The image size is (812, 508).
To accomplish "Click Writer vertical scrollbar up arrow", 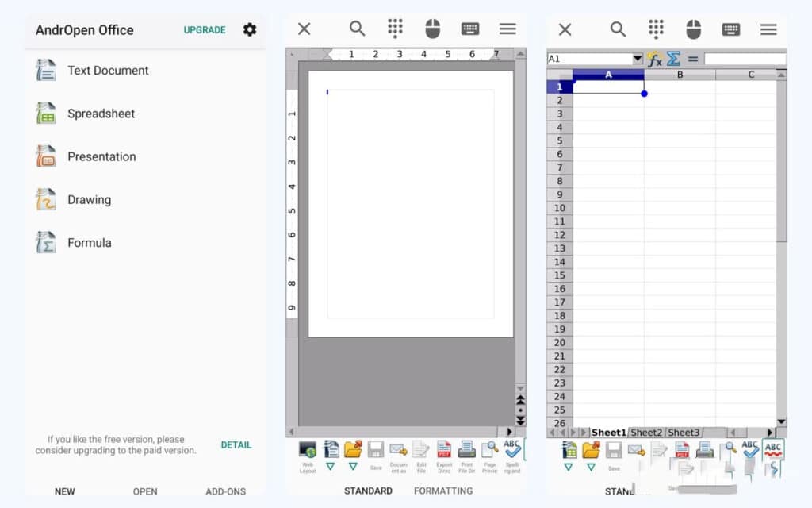I will (x=520, y=53).
